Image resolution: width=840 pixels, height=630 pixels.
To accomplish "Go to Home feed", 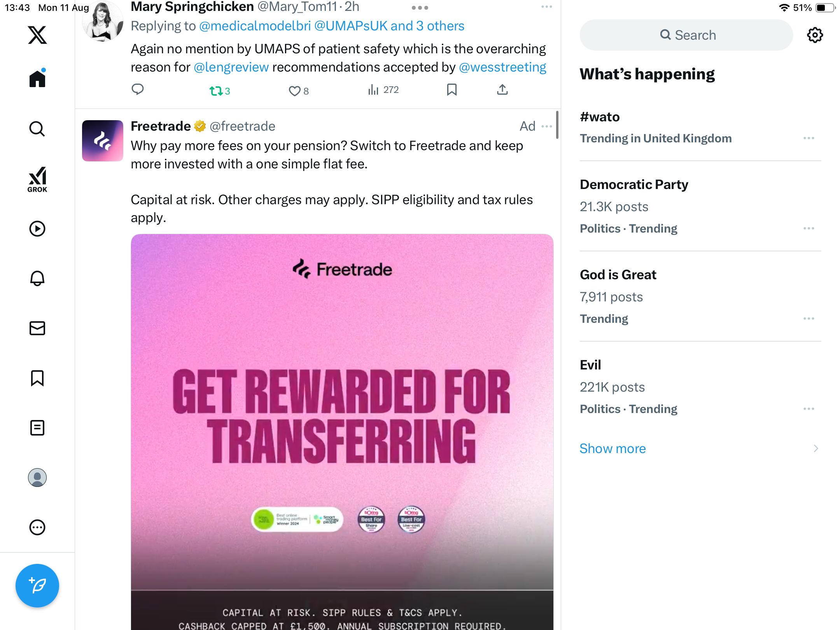I will pyautogui.click(x=37, y=79).
